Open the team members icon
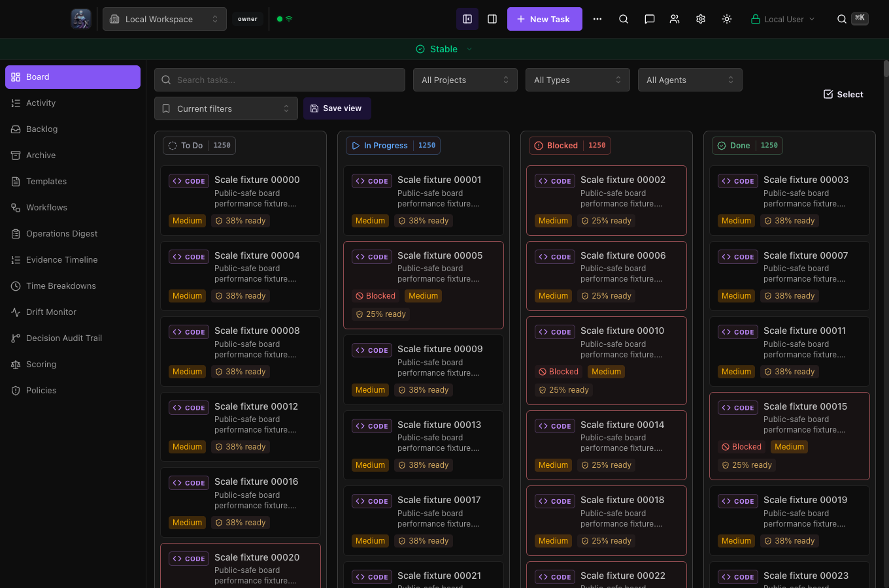The height and width of the screenshot is (588, 889). click(675, 19)
